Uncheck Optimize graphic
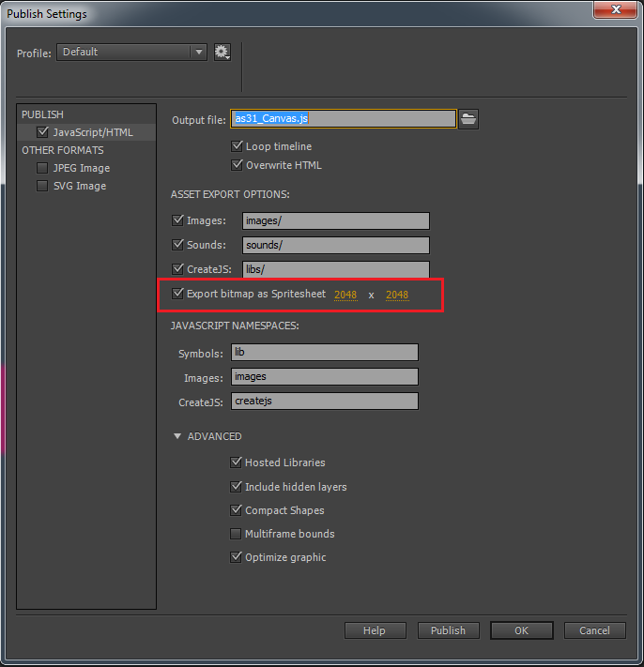644x667 pixels. [x=236, y=557]
